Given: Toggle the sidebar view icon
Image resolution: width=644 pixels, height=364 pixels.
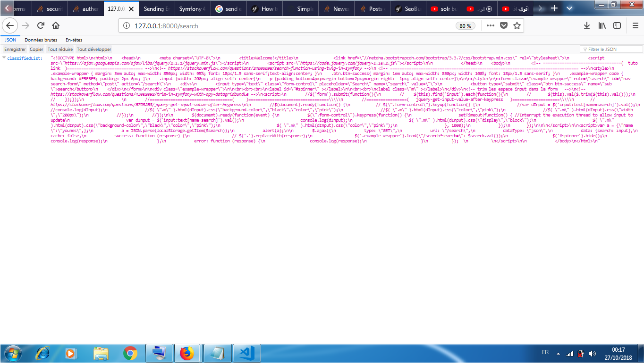Looking at the screenshot, I should pyautogui.click(x=617, y=25).
